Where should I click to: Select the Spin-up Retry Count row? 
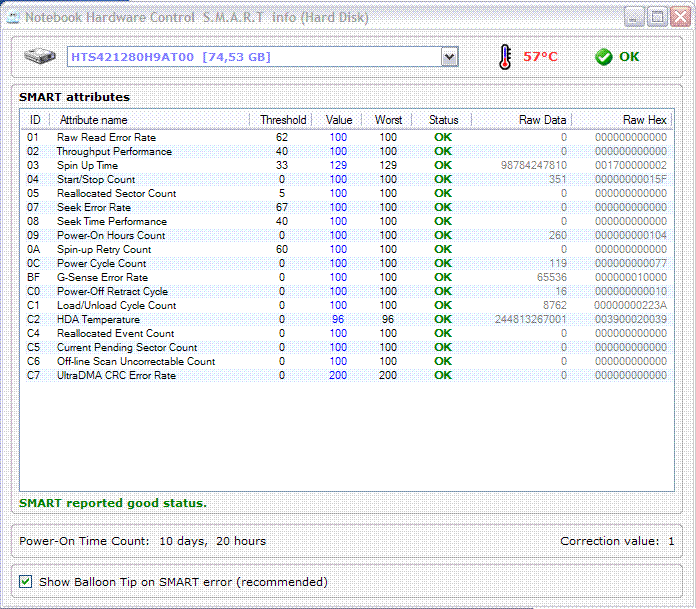347,249
